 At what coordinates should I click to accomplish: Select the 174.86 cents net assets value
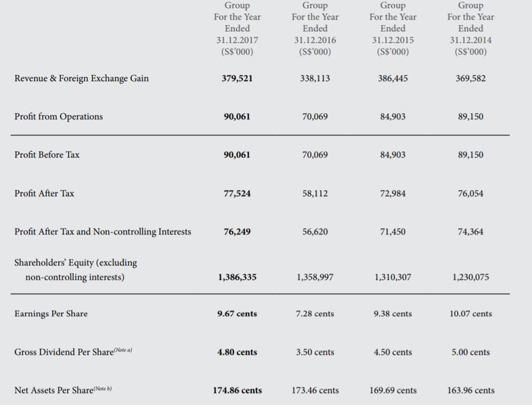(x=237, y=391)
